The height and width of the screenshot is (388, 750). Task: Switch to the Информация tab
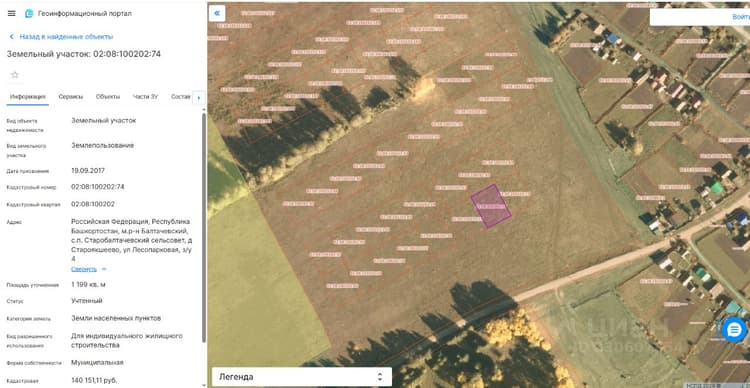(x=27, y=97)
